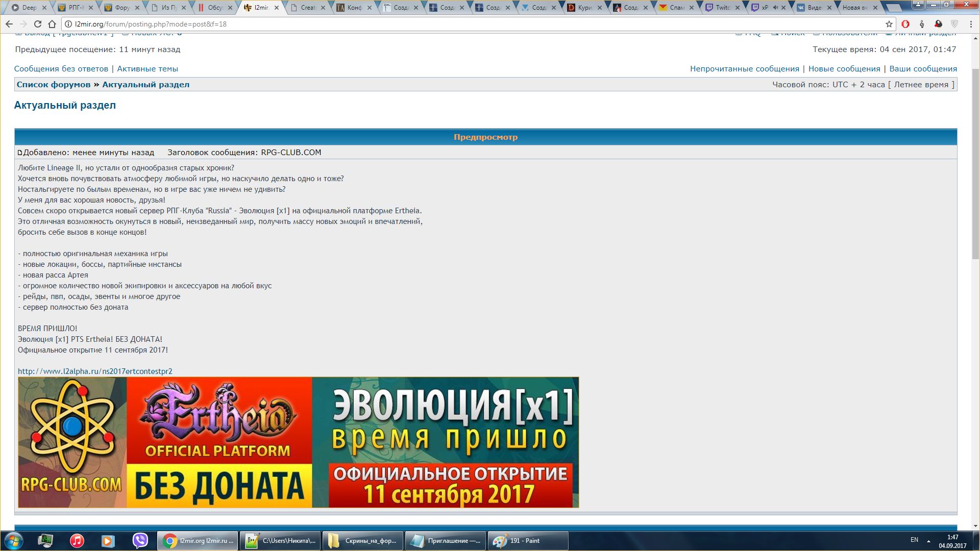Close the active l2mir tab
The height and width of the screenshot is (551, 980).
pyautogui.click(x=277, y=8)
